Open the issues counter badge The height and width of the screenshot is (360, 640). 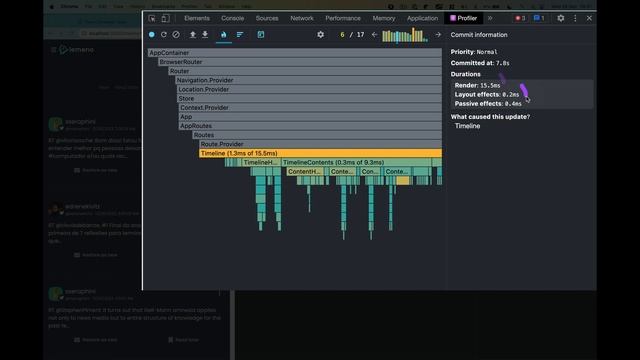pyautogui.click(x=539, y=18)
